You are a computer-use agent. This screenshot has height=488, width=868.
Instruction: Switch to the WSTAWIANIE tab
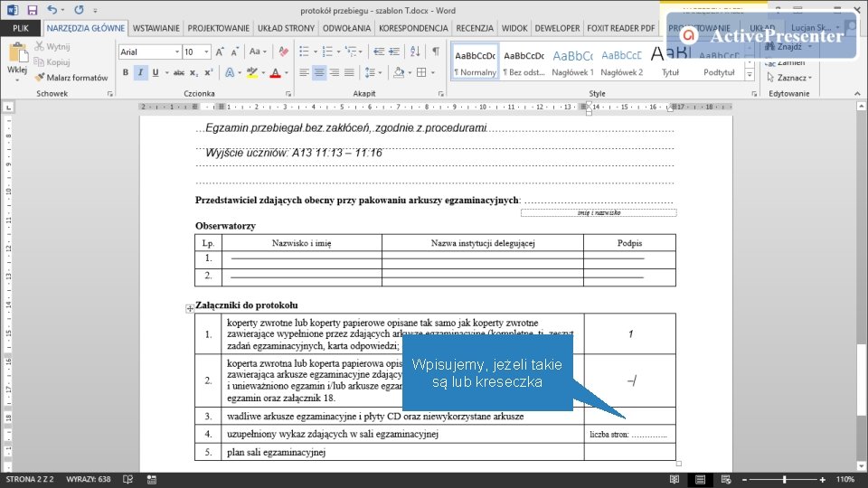(156, 28)
